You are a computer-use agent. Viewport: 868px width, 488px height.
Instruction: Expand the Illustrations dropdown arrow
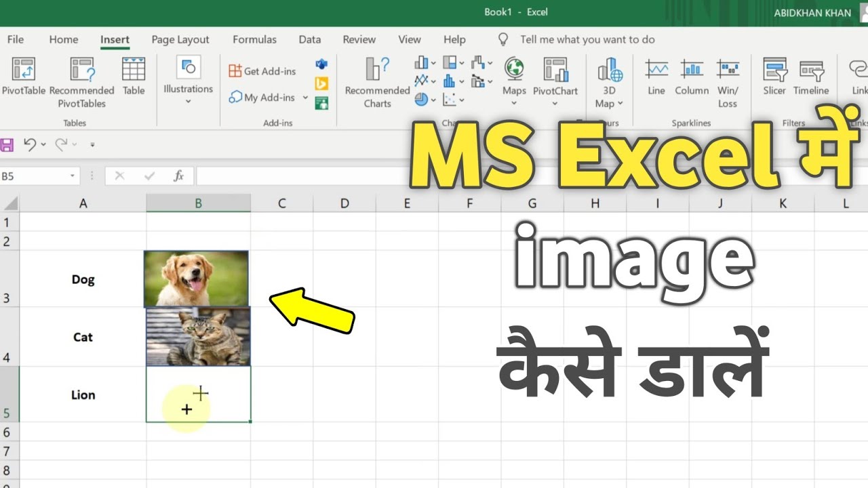(189, 102)
